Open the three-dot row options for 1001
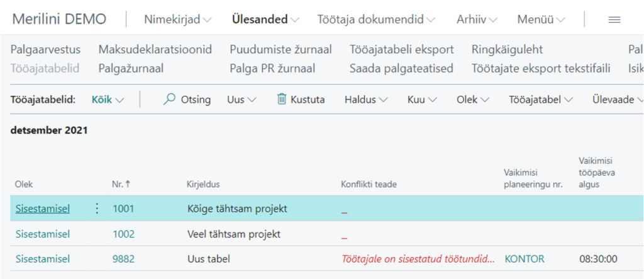Image resolution: width=644 pixels, height=279 pixels. click(x=97, y=208)
